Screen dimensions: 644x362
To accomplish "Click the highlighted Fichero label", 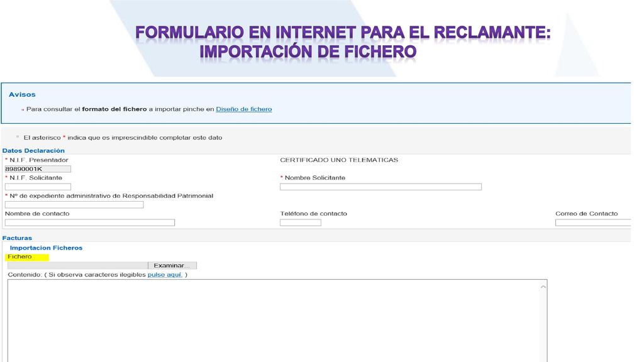I will pyautogui.click(x=19, y=256).
